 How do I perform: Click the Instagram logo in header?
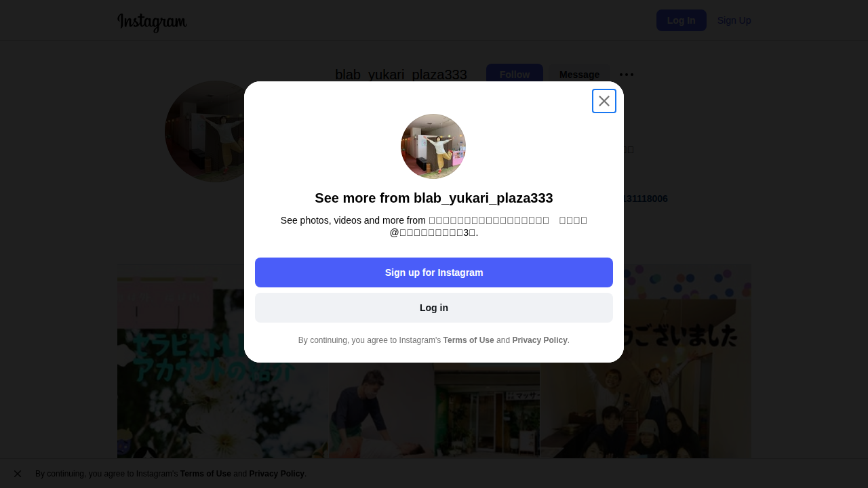coord(152,22)
